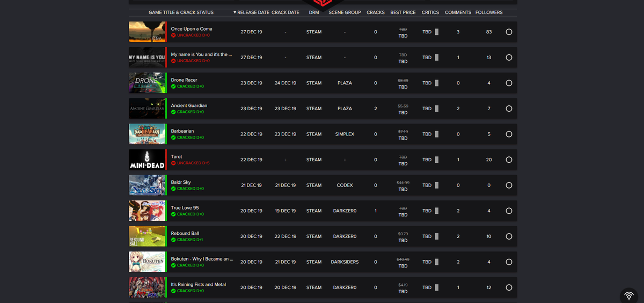This screenshot has height=303, width=644.
Task: Click the UNCRACKED D+5 status for Tarot
Action: coord(193,163)
